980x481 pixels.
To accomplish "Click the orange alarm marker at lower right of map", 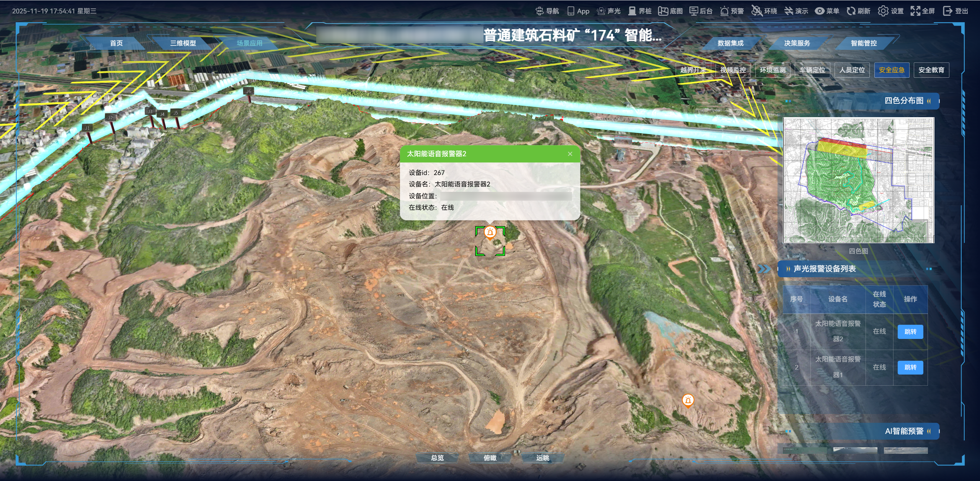I will [688, 400].
